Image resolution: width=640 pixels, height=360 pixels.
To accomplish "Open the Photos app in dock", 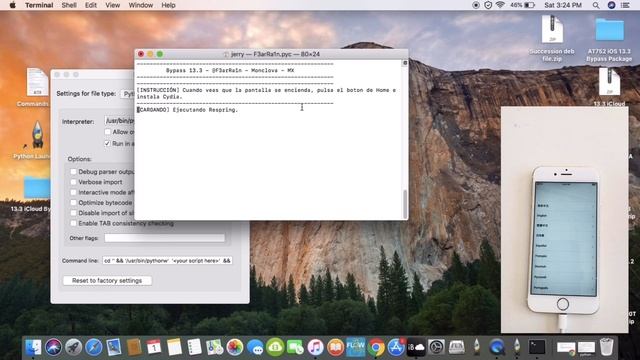I will pyautogui.click(x=235, y=347).
